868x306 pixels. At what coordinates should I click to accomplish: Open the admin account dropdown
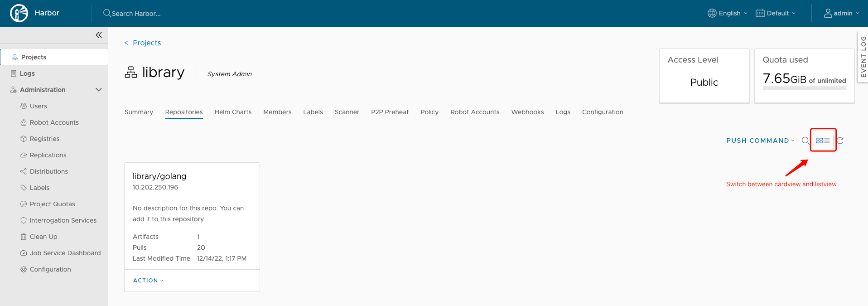[x=842, y=13]
